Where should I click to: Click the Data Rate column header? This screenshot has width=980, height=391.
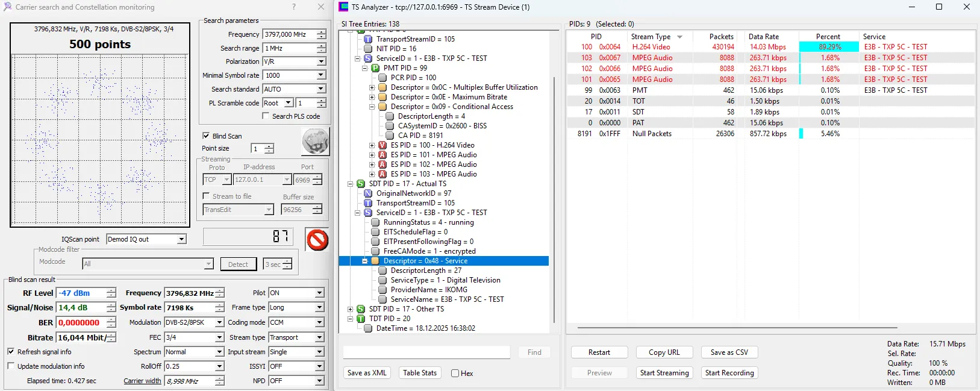tap(763, 37)
